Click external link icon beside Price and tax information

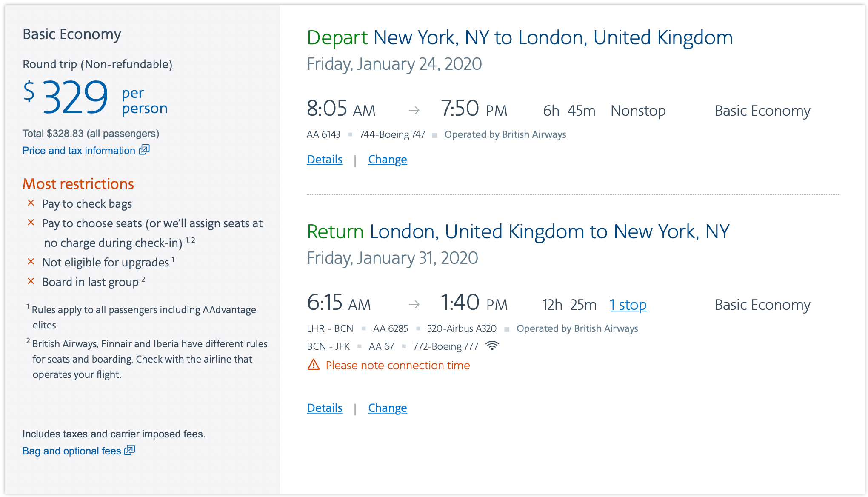coord(144,150)
